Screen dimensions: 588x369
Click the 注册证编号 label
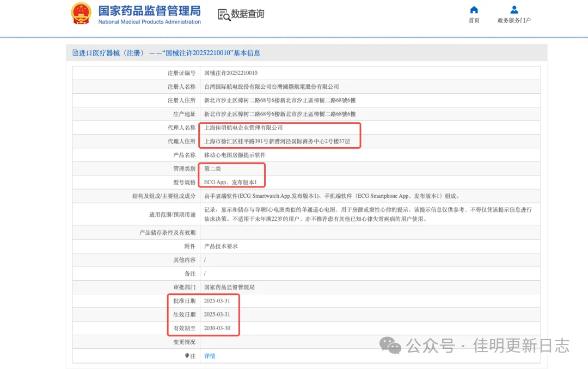(181, 73)
